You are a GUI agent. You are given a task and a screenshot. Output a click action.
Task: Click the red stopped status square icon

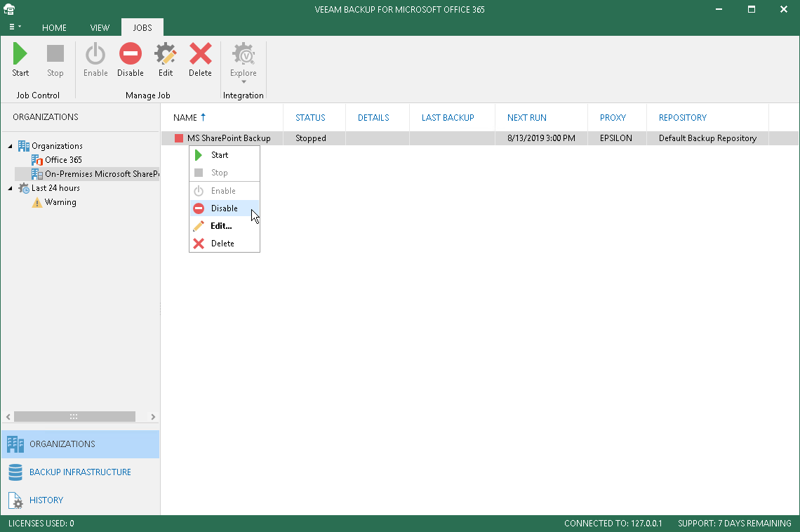[x=178, y=138]
